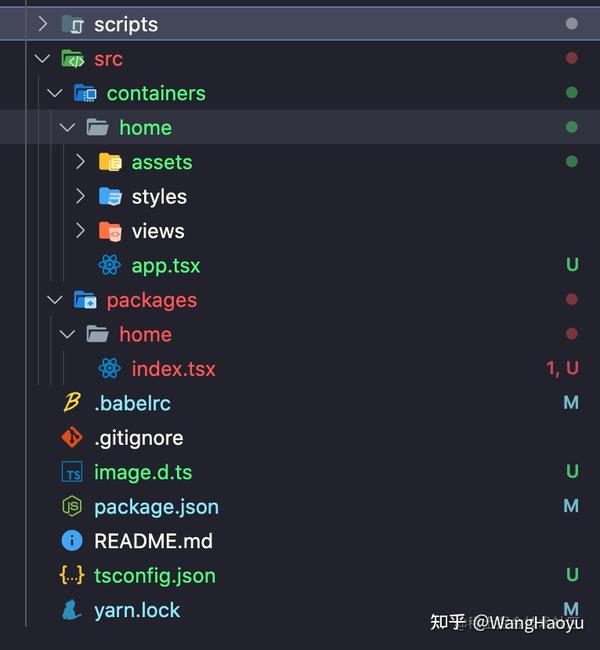This screenshot has height=650, width=600.
Task: Click the orange views folder icon
Action: [110, 231]
